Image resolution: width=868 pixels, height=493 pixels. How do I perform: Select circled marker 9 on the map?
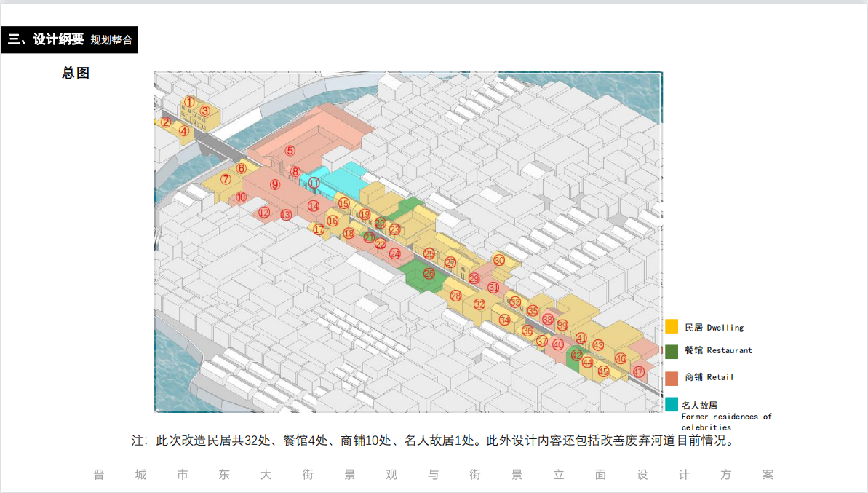[275, 185]
